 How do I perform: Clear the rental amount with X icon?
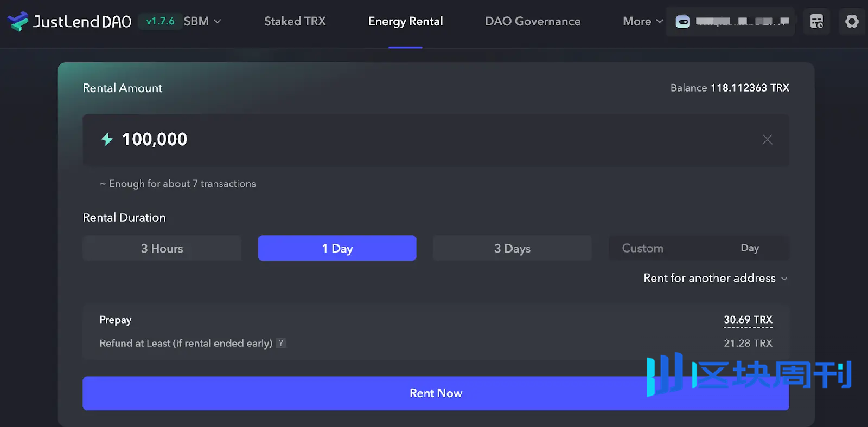(x=767, y=140)
